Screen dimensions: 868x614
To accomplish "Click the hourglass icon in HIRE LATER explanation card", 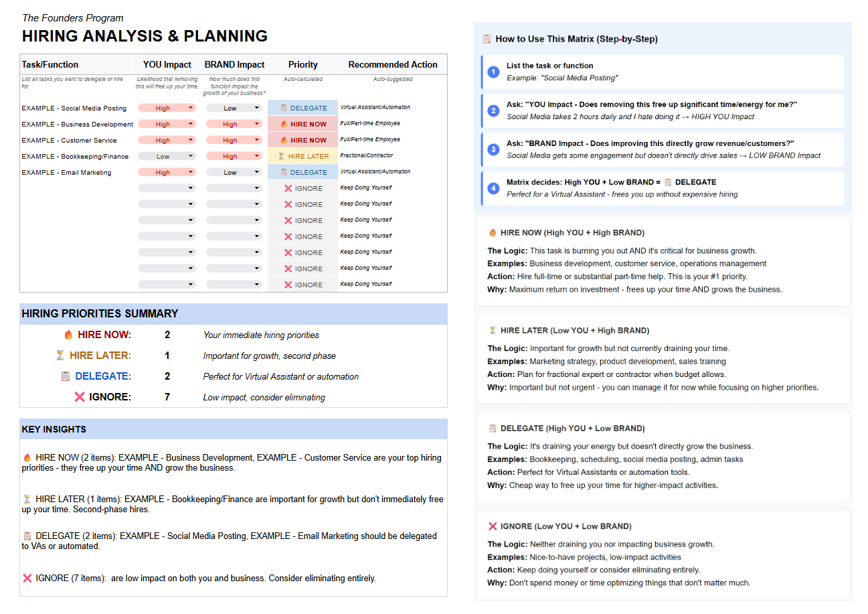I will click(493, 331).
